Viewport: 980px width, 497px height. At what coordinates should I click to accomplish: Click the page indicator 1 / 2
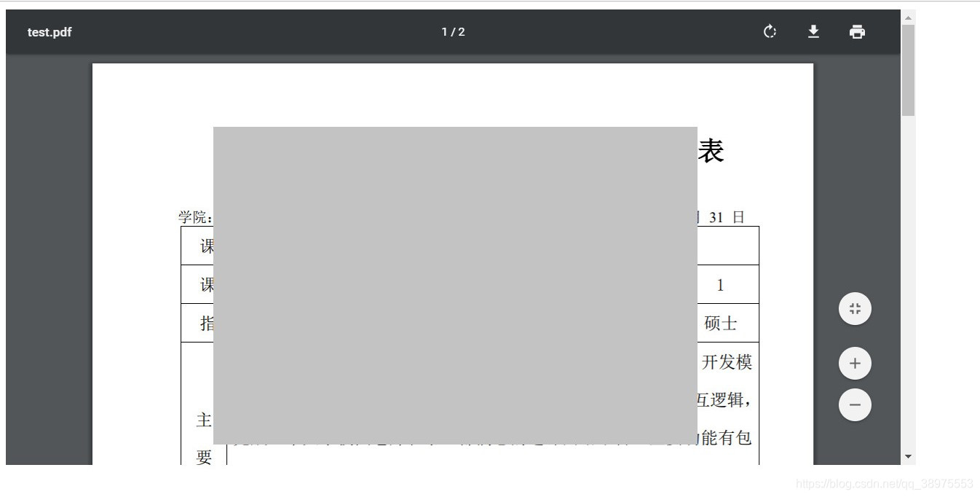pos(453,32)
